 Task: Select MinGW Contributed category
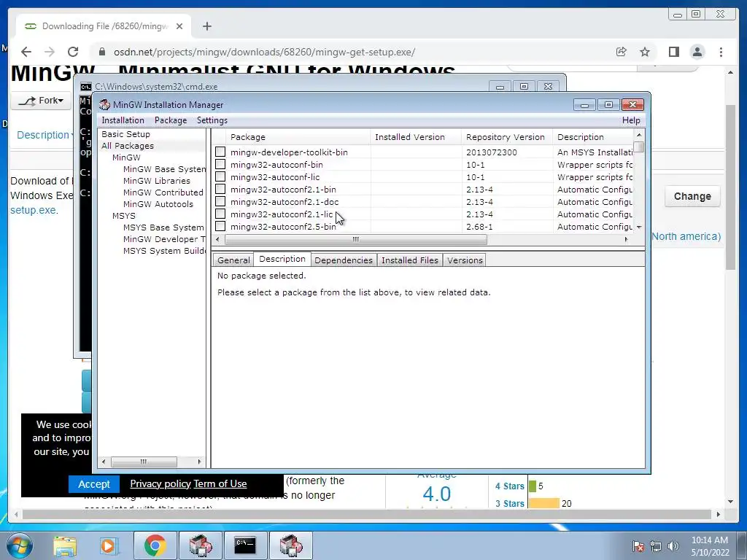pos(163,192)
